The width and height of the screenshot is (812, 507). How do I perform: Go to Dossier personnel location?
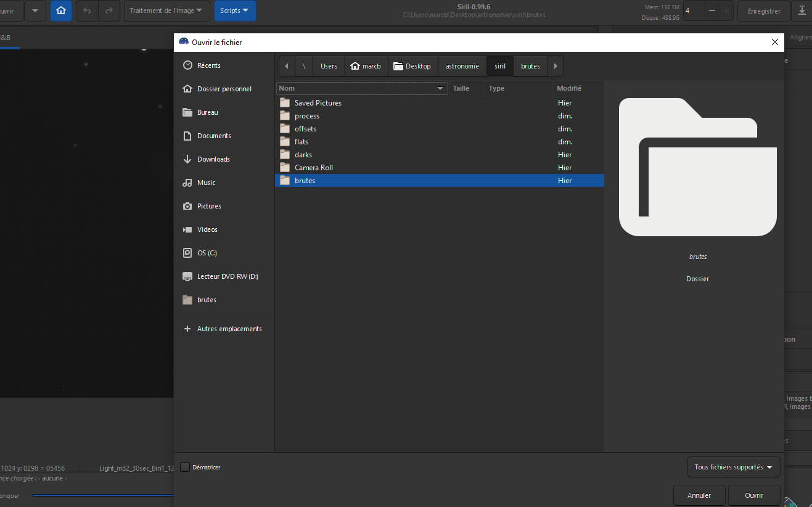coord(224,89)
